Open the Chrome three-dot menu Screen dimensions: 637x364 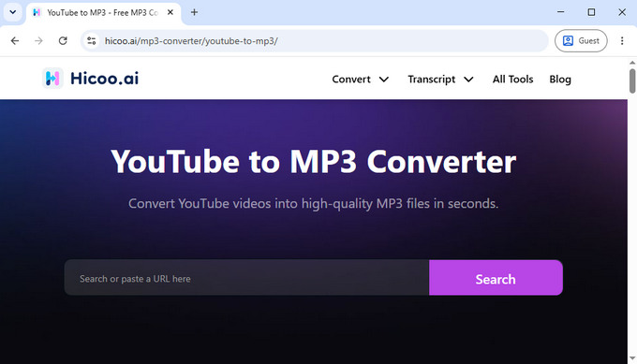(x=622, y=41)
